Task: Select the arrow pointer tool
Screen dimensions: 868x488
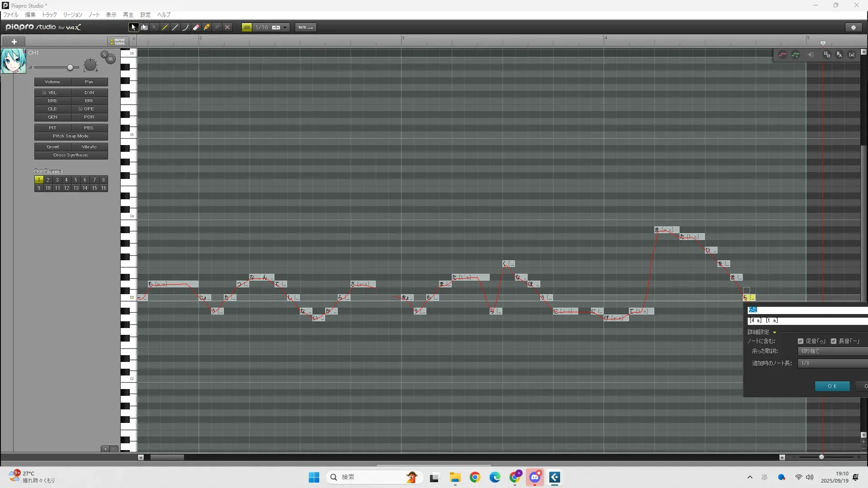Action: click(133, 28)
